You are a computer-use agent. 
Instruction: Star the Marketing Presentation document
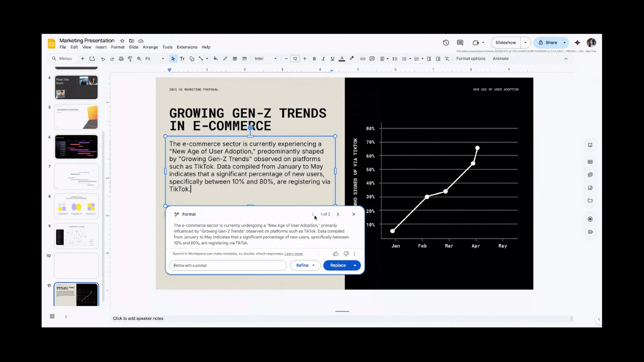(x=122, y=41)
